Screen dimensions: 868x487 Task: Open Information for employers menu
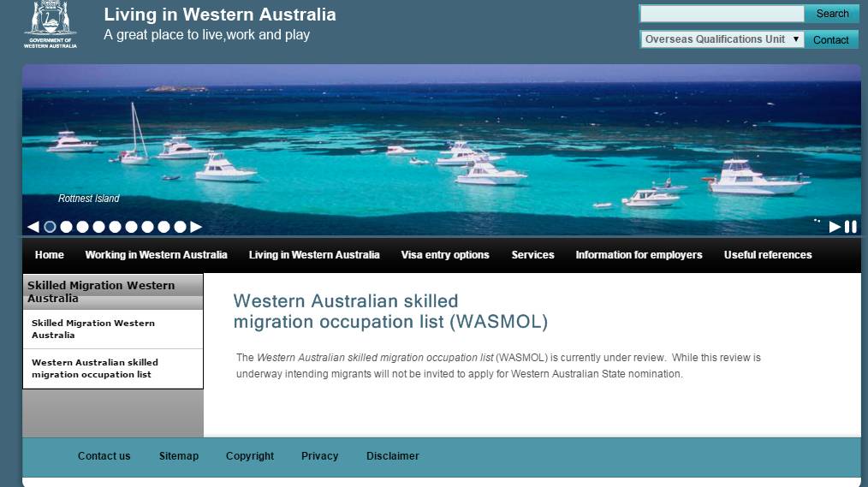coord(639,255)
